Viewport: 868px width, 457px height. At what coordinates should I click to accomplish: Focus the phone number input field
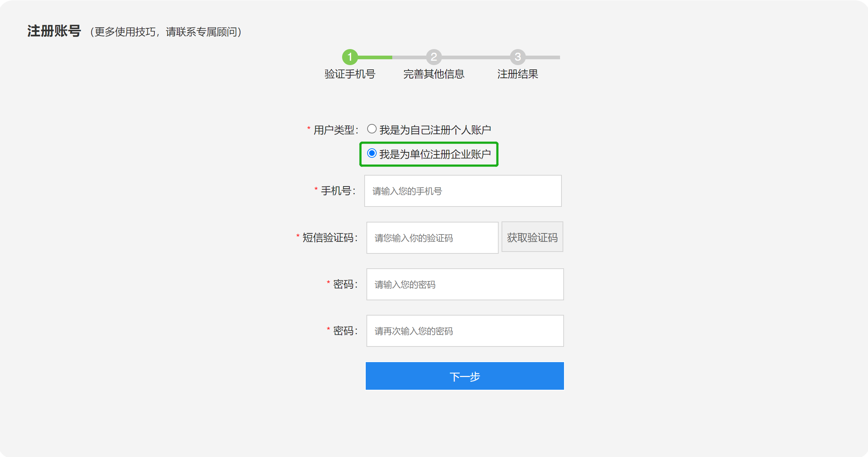click(463, 191)
